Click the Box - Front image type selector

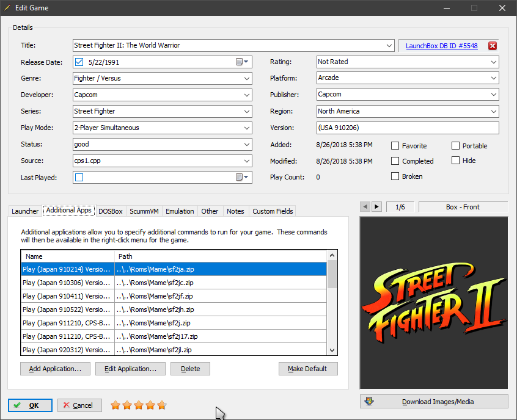[463, 207]
